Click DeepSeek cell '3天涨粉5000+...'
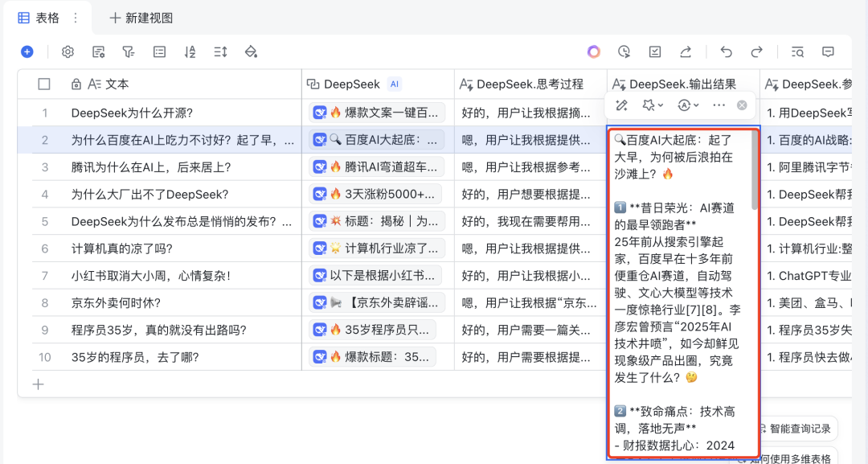 [375, 195]
